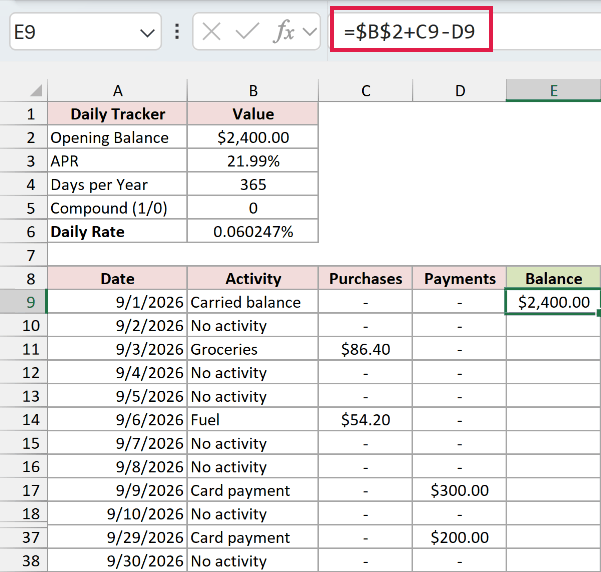
Task: Select row 9 header
Action: 24,302
